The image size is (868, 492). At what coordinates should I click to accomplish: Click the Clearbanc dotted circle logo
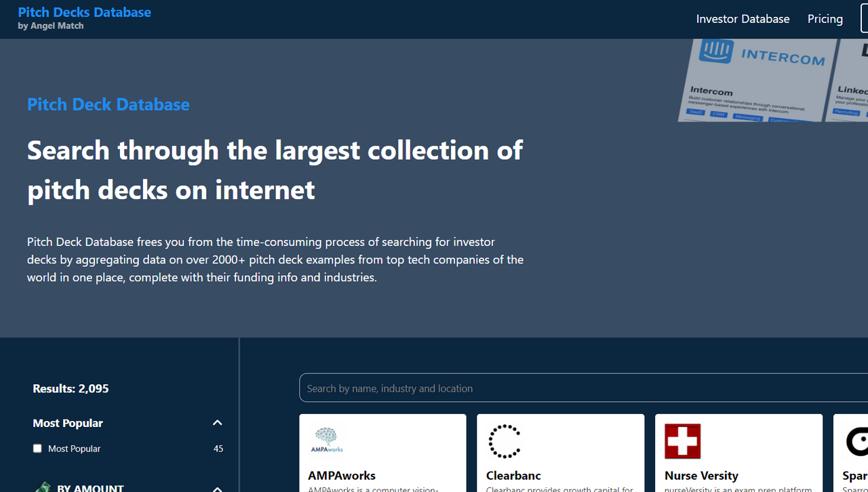pyautogui.click(x=505, y=441)
